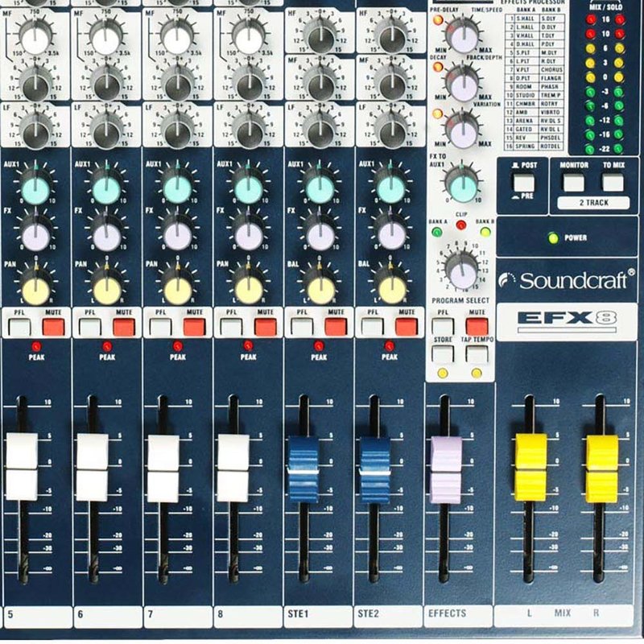The width and height of the screenshot is (644, 644).
Task: Click the POWER LED indicator
Action: 552,237
